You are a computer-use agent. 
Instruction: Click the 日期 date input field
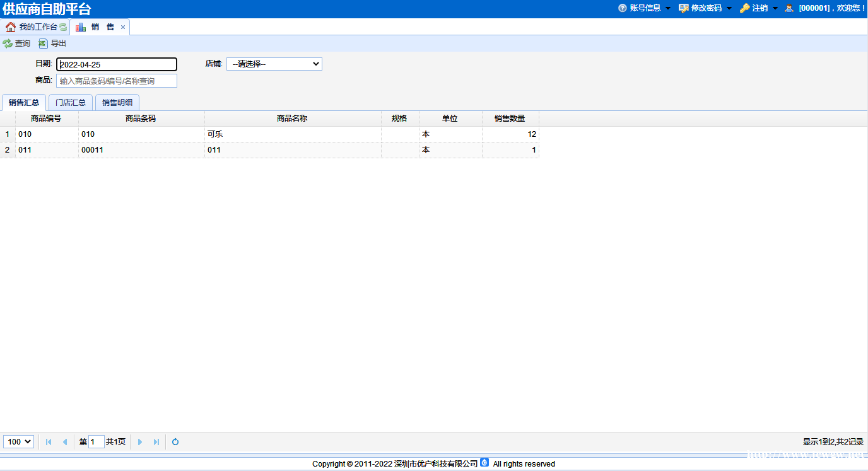point(117,64)
